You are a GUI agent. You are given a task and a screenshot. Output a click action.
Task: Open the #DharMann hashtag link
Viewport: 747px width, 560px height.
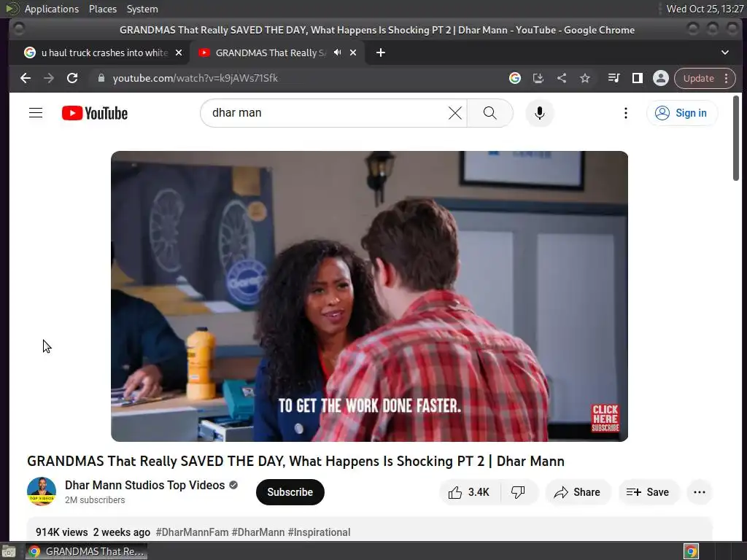(258, 532)
